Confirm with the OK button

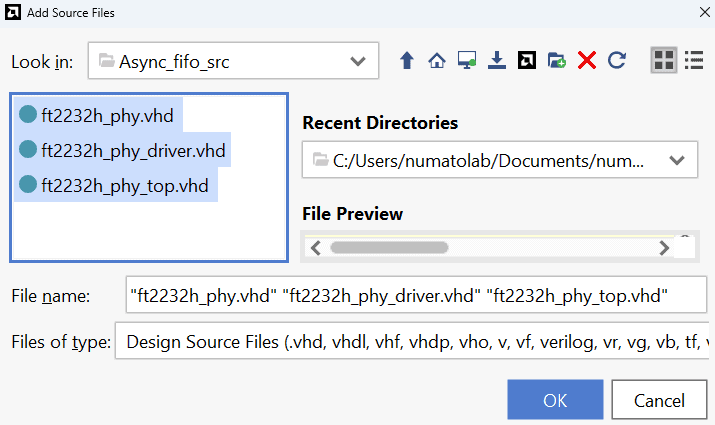coord(555,400)
